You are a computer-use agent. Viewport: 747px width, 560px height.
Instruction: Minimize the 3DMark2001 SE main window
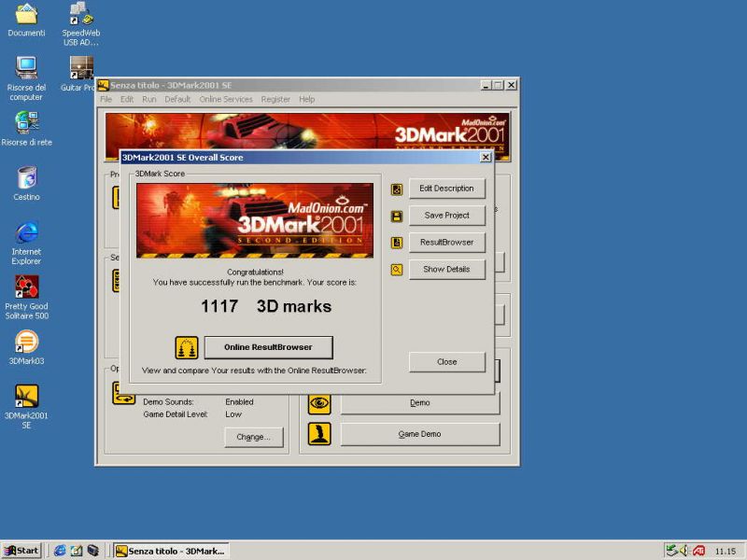[486, 85]
